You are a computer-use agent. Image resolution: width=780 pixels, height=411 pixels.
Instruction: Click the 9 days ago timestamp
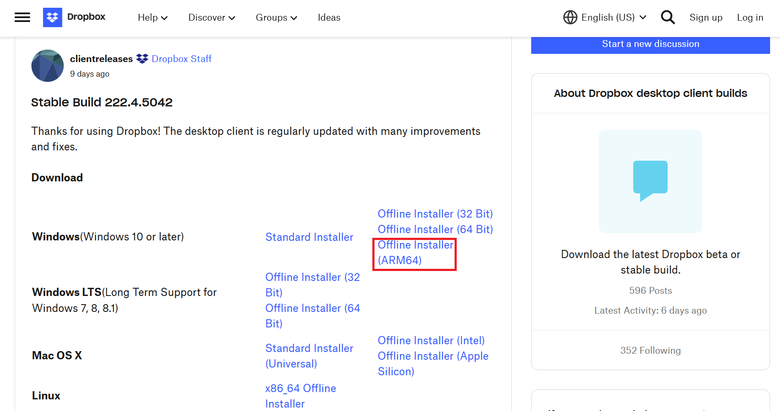click(90, 74)
